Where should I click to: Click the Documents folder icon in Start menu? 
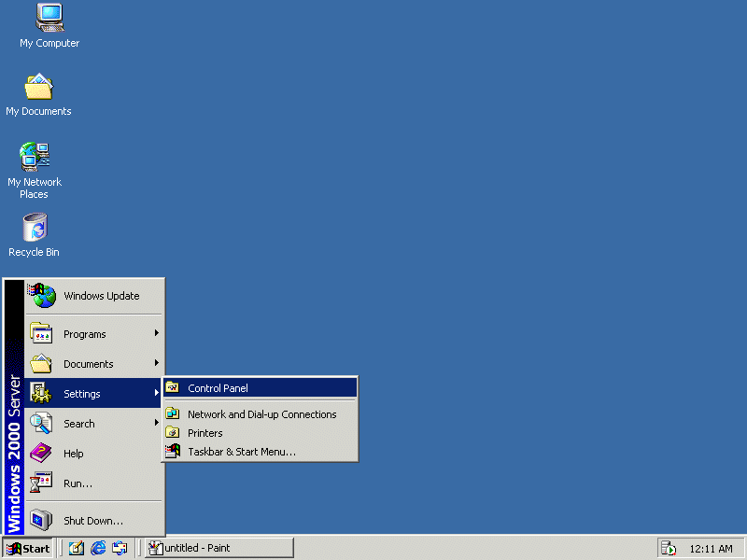[41, 363]
